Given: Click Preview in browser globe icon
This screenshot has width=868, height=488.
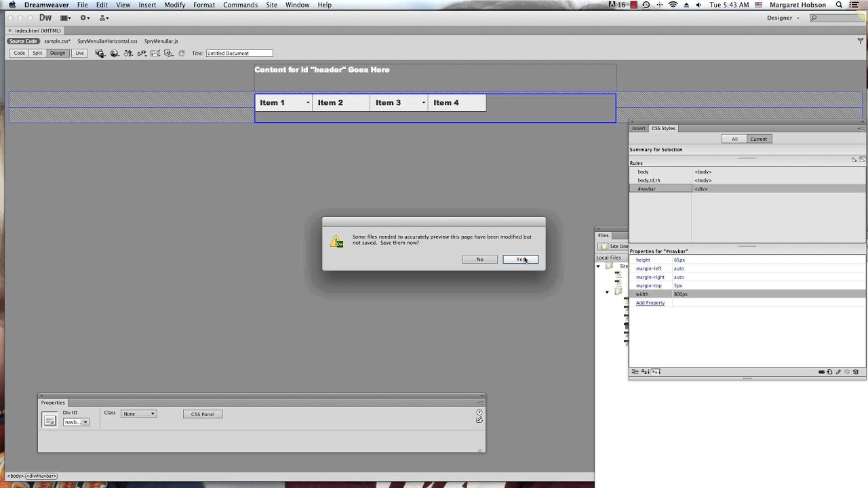Looking at the screenshot, I should (x=115, y=54).
